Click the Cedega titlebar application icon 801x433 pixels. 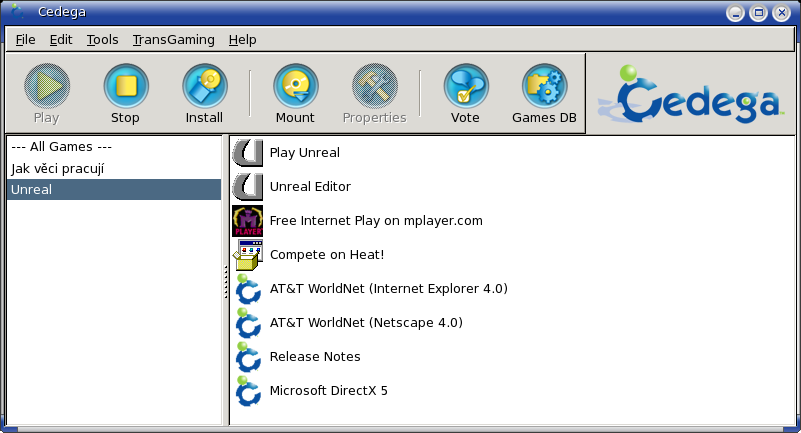coord(17,12)
